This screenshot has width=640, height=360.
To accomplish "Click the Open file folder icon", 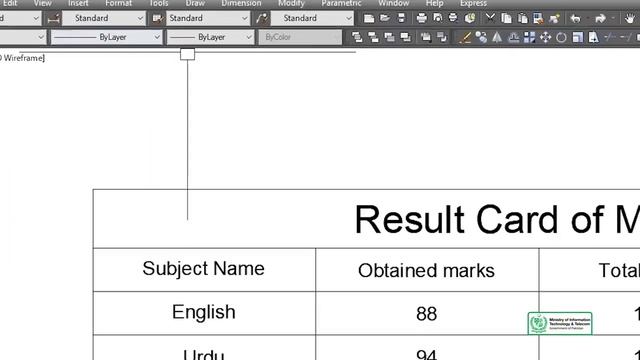I will (384, 18).
